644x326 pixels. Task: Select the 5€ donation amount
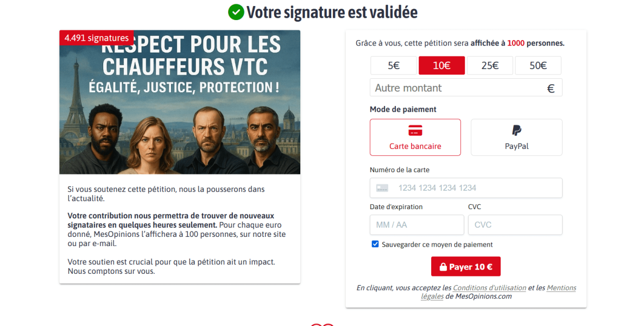394,65
